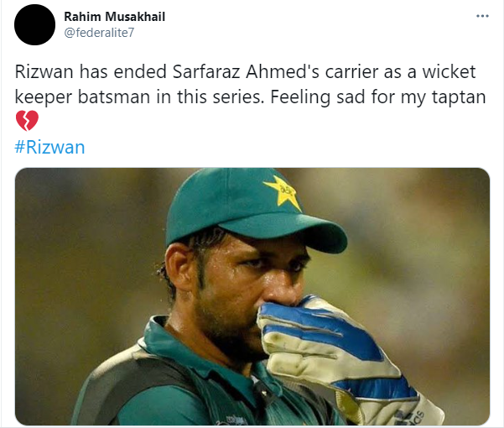Image resolution: width=504 pixels, height=428 pixels.
Task: Open the three-dot more options menu
Action: click(x=482, y=16)
